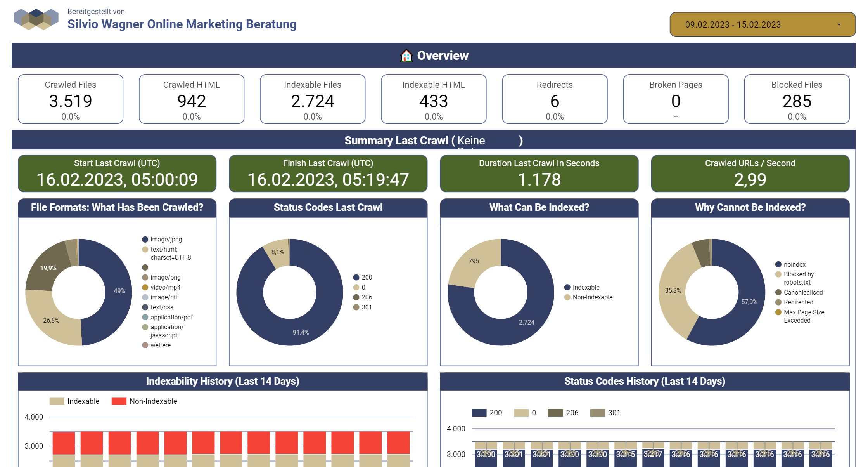The width and height of the screenshot is (868, 467).
Task: Toggle the 200 series in status history legend
Action: 487,413
